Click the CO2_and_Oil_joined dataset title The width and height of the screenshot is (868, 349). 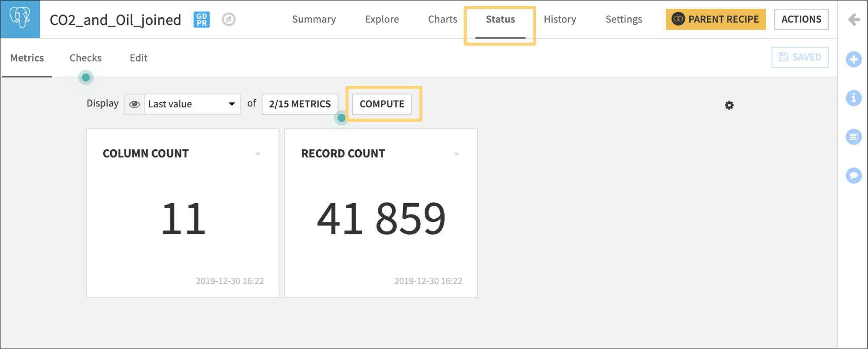point(115,20)
